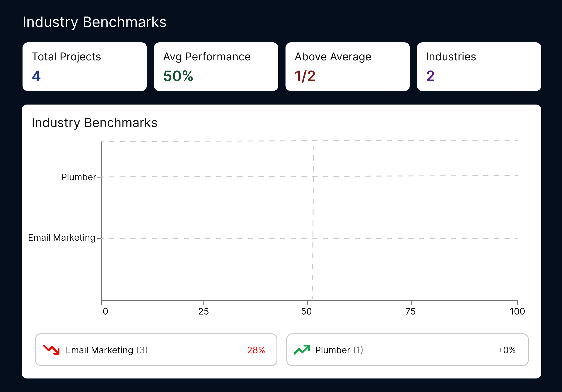Click the Industry Benchmarks page heading

pyautogui.click(x=95, y=22)
